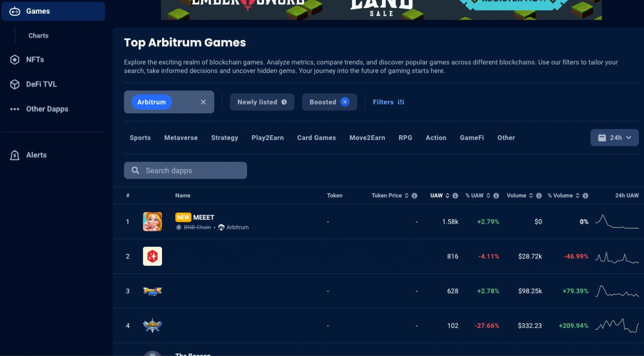Click the info icon next to % Volume
Viewport: 644px width, 356px height.
(x=586, y=196)
